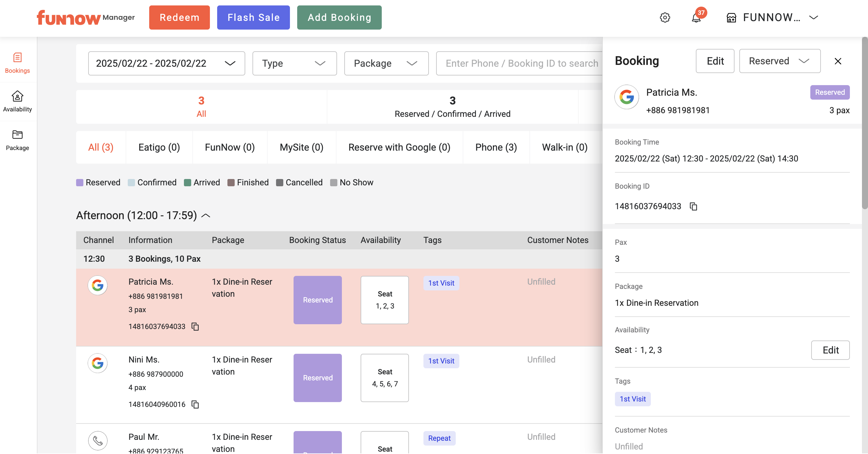868x454 pixels.
Task: Click the Reserved status block in Patricia's row
Action: [317, 300]
